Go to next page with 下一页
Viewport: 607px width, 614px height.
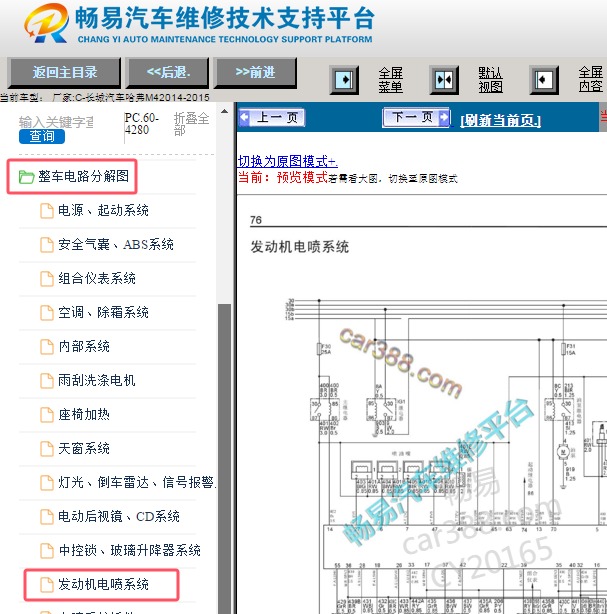pyautogui.click(x=416, y=117)
